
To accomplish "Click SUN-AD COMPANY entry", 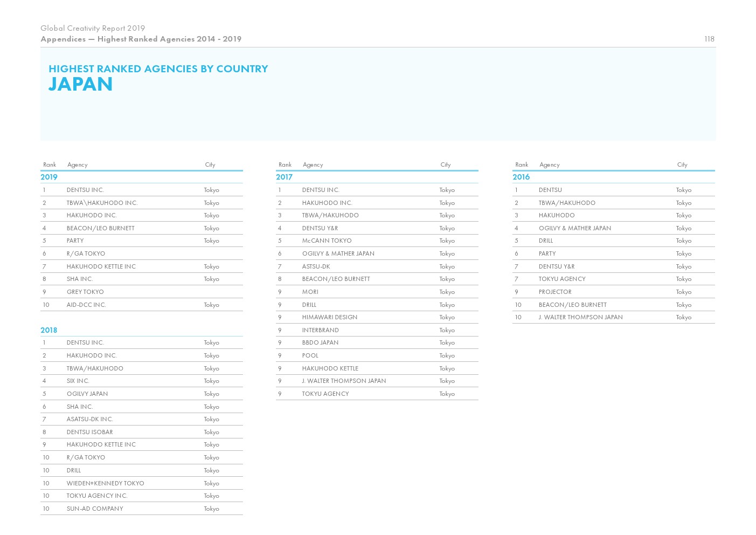I will tap(95, 509).
